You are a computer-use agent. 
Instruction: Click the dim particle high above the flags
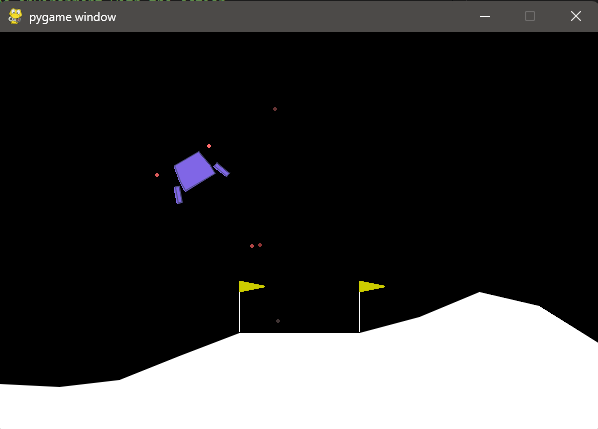[x=275, y=109]
